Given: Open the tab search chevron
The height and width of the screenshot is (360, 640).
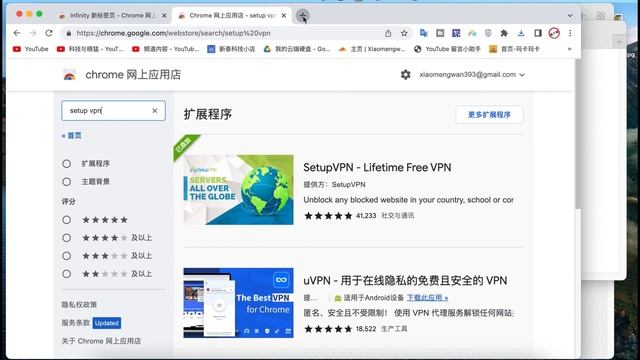Looking at the screenshot, I should click(x=570, y=16).
